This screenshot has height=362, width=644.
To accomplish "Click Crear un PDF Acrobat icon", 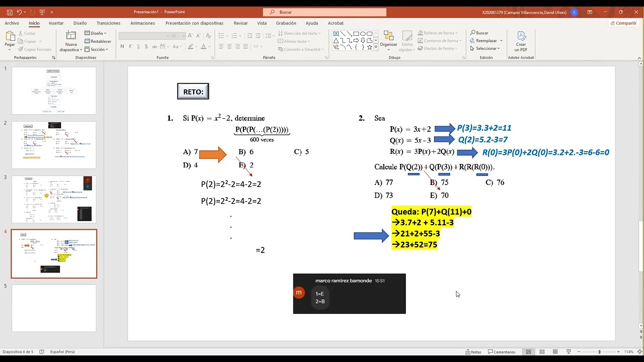I will tap(521, 41).
